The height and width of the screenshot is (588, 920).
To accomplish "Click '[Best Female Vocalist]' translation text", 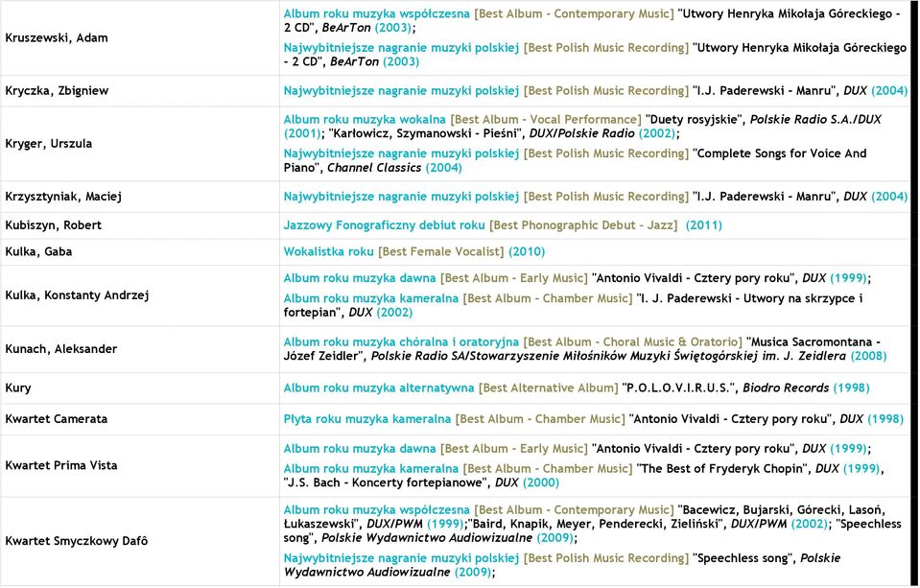I will pos(441,251).
